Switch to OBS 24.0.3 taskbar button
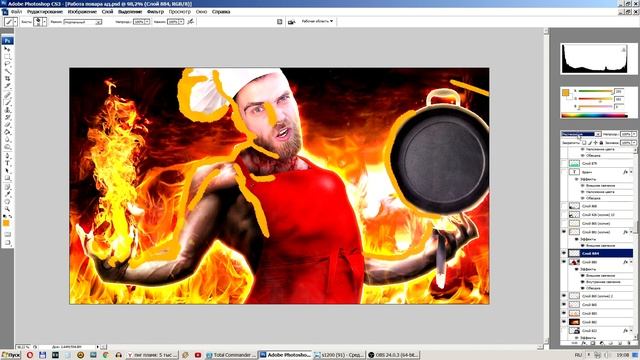 click(393, 355)
